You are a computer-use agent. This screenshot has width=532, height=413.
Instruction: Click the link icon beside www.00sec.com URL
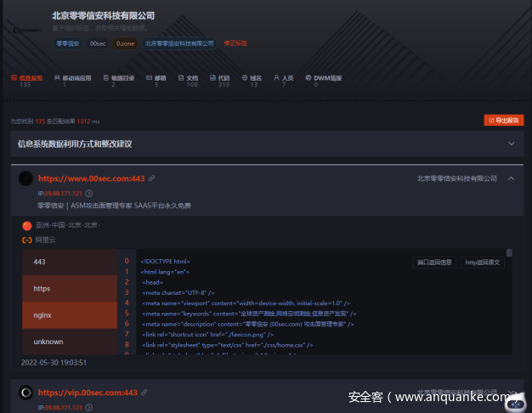pyautogui.click(x=151, y=178)
